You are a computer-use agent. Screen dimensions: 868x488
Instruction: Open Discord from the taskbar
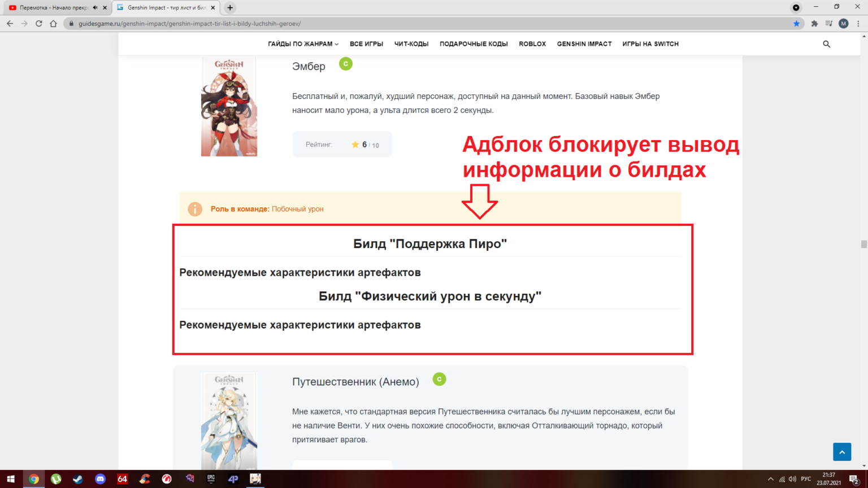click(100, 479)
